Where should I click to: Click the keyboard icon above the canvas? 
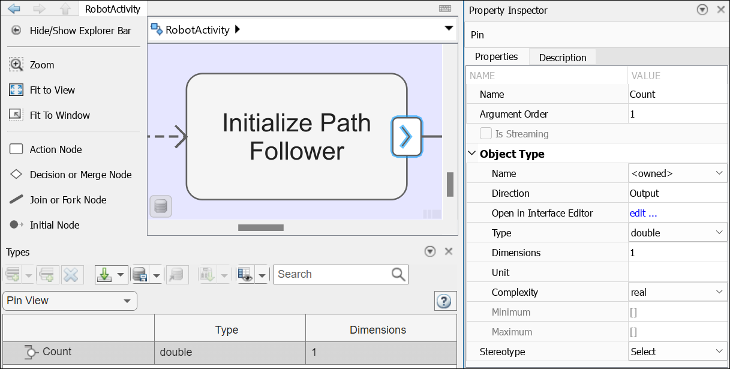(x=445, y=8)
